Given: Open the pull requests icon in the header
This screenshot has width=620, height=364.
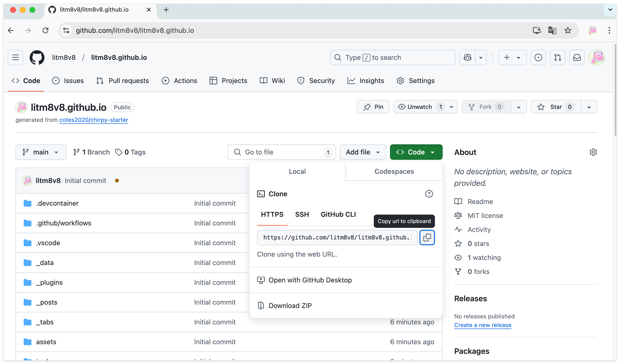Looking at the screenshot, I should click(557, 57).
